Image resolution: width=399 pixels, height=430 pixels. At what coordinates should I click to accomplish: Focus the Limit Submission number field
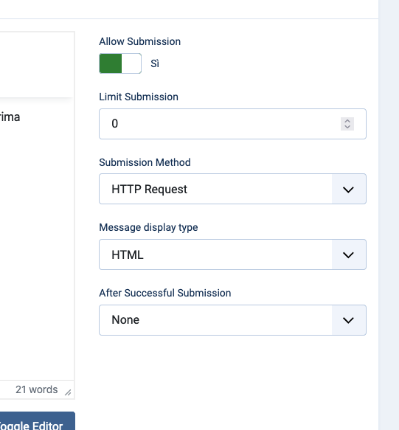click(233, 124)
